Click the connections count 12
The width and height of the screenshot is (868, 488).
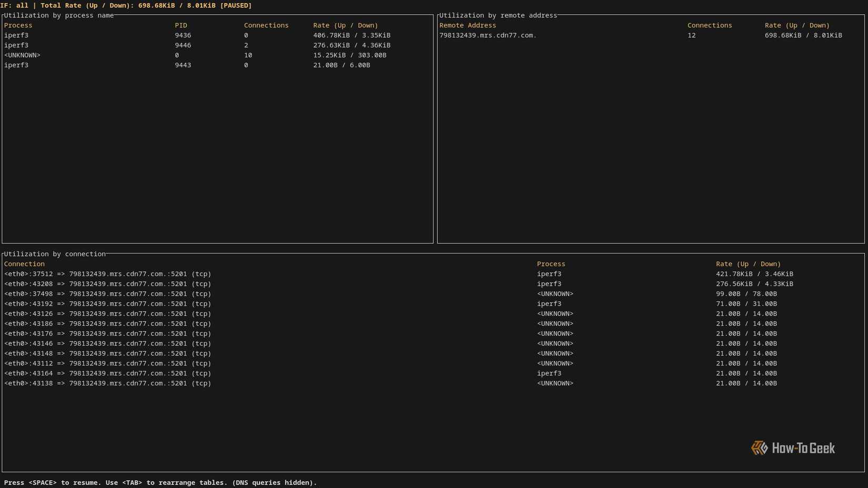pyautogui.click(x=691, y=35)
